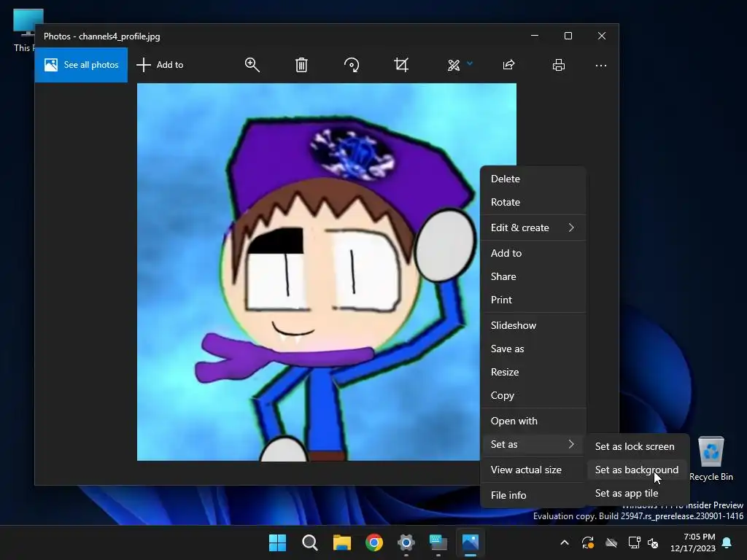The height and width of the screenshot is (560, 747).
Task: Click the Share icon in toolbar
Action: coord(508,65)
